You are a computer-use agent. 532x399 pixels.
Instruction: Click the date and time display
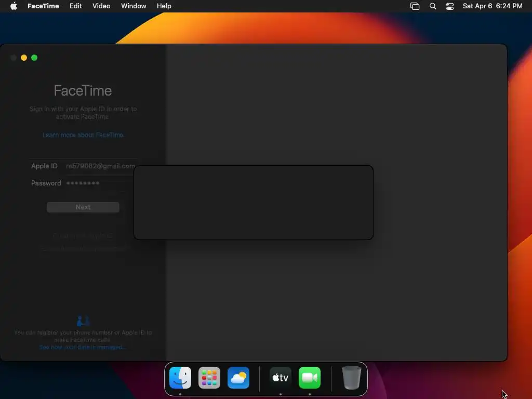(x=493, y=6)
